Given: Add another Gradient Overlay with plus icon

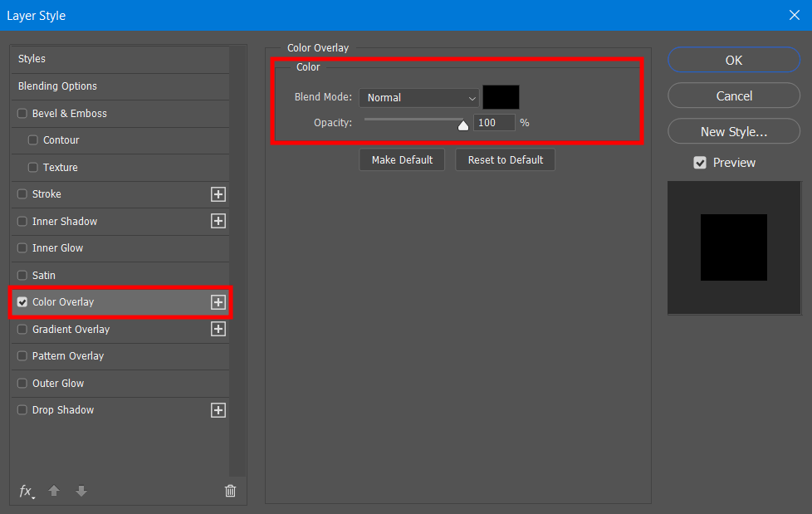Looking at the screenshot, I should tap(218, 329).
